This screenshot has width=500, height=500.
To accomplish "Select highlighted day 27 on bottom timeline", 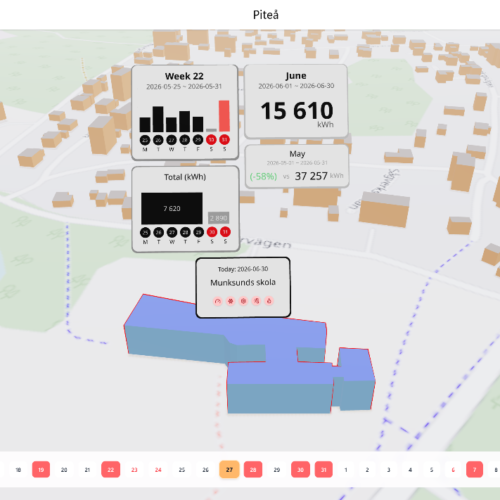I will pos(229,470).
